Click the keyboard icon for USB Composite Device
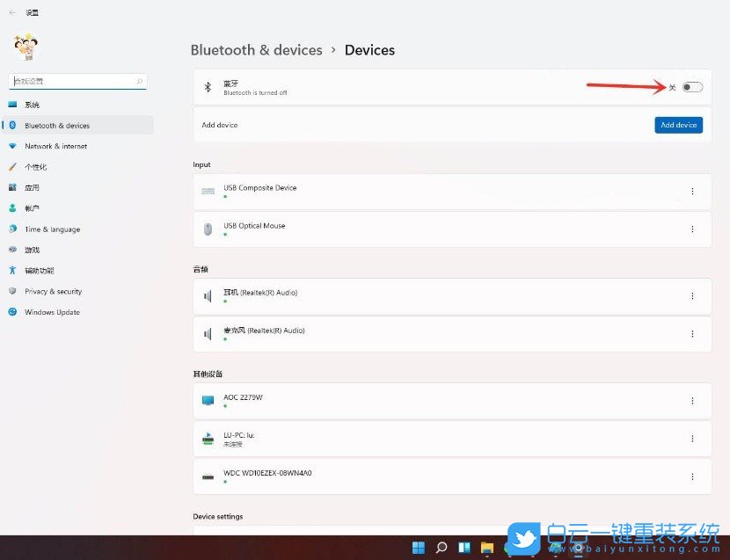Viewport: 730px width, 560px height. click(208, 192)
